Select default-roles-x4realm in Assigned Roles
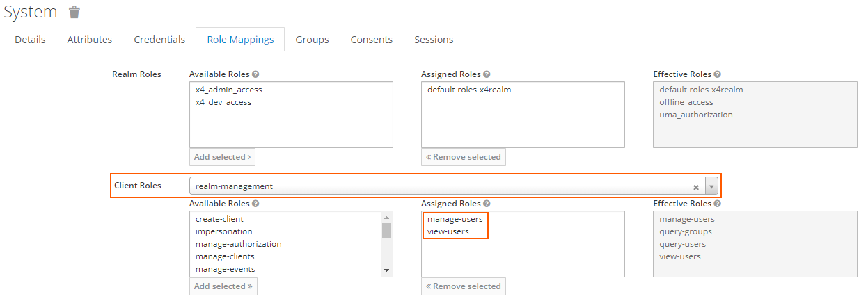868x303 pixels. click(x=469, y=90)
